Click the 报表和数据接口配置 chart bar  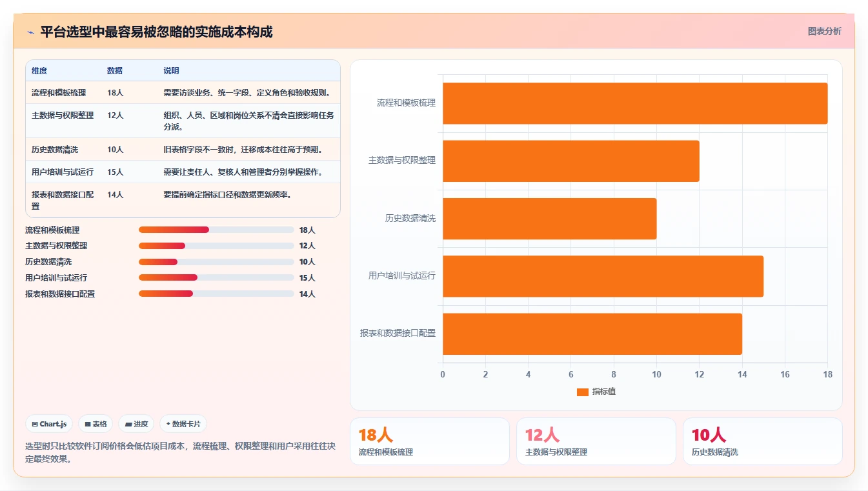pos(592,334)
